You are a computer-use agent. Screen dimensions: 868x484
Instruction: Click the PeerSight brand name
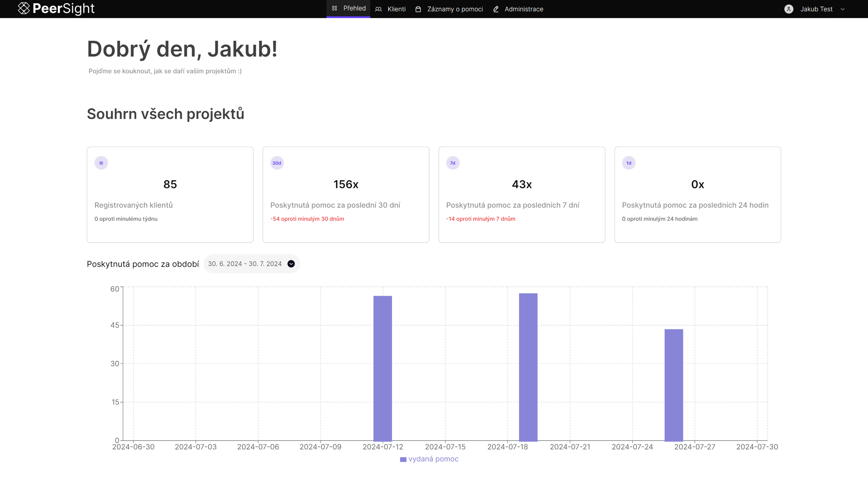tap(63, 8)
